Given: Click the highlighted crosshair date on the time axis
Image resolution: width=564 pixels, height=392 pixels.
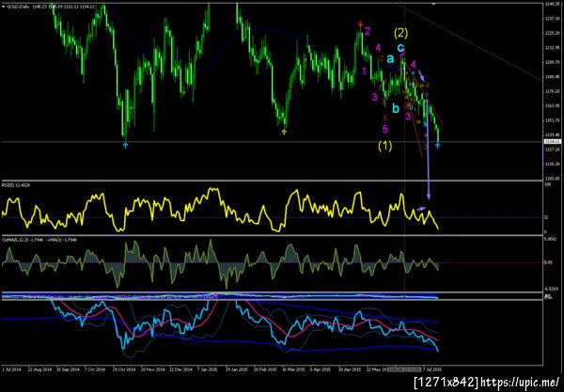Looking at the screenshot, I should (x=404, y=369).
